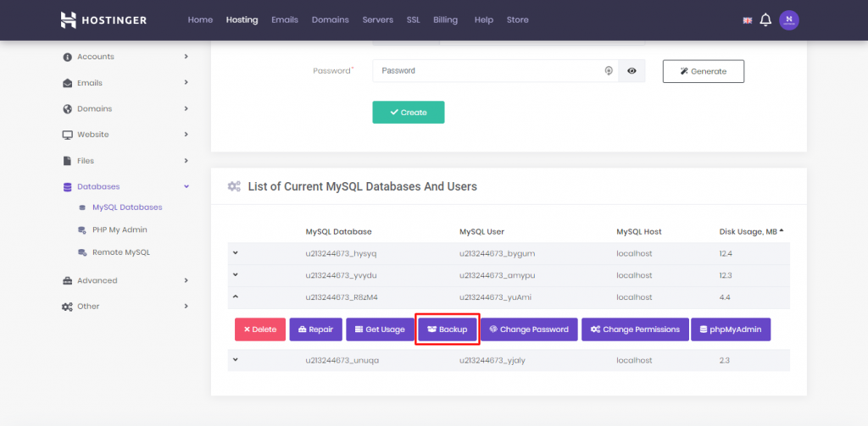Open the notifications bell

765,20
